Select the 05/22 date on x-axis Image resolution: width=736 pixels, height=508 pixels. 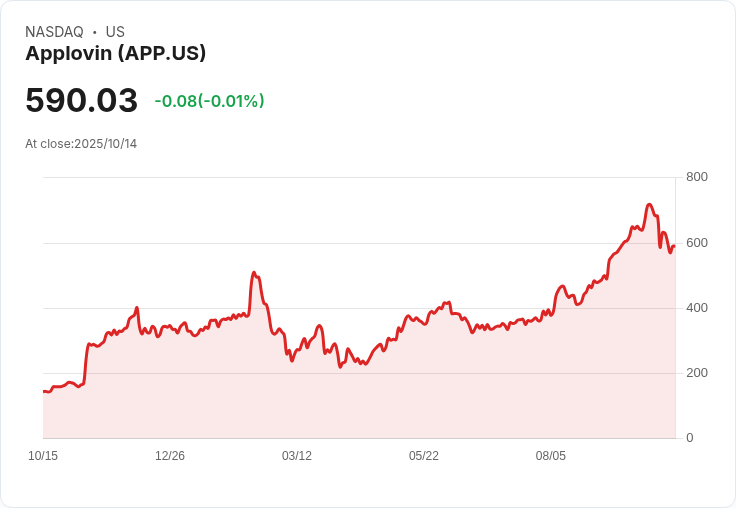pyautogui.click(x=424, y=456)
